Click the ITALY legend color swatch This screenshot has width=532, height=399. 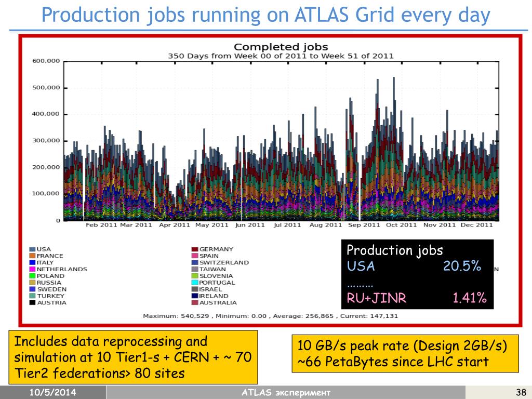coord(32,262)
